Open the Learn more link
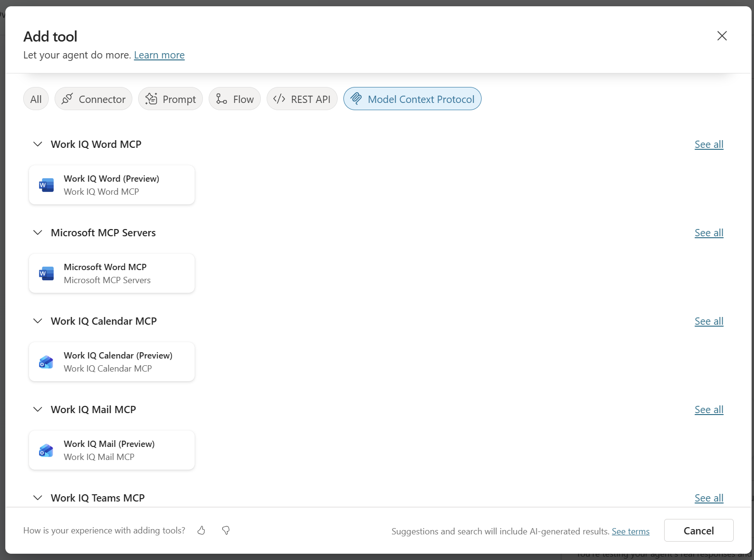Screen dimensions: 754x560 pyautogui.click(x=159, y=55)
